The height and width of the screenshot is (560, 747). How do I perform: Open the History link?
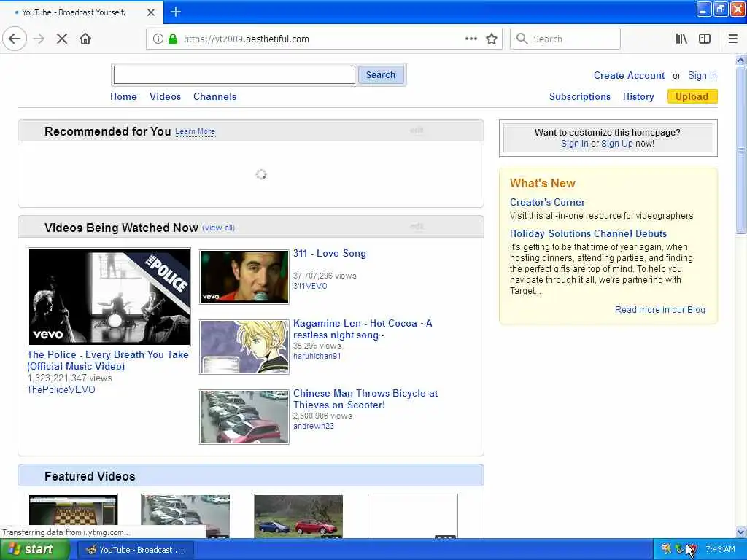pos(638,97)
